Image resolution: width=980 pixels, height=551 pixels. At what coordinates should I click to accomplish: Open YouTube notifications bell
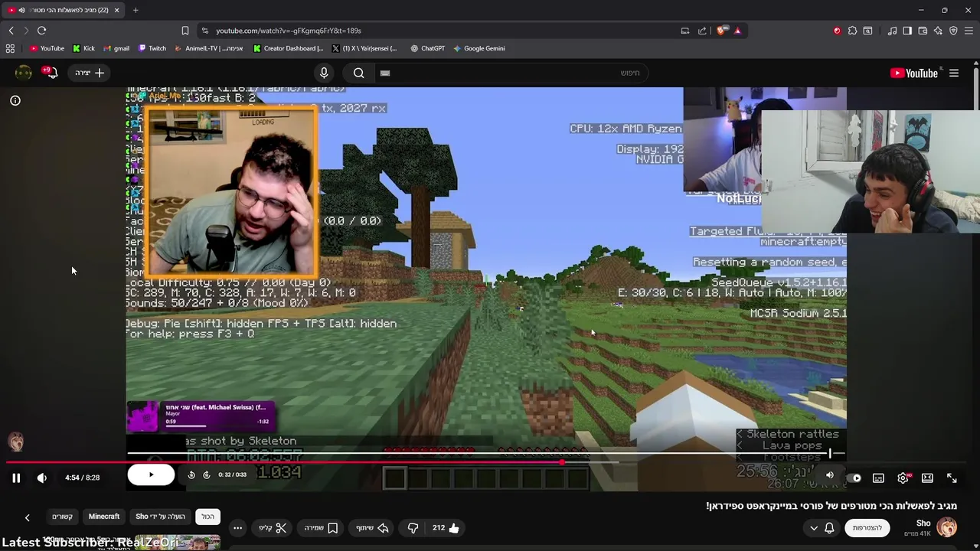tap(51, 73)
